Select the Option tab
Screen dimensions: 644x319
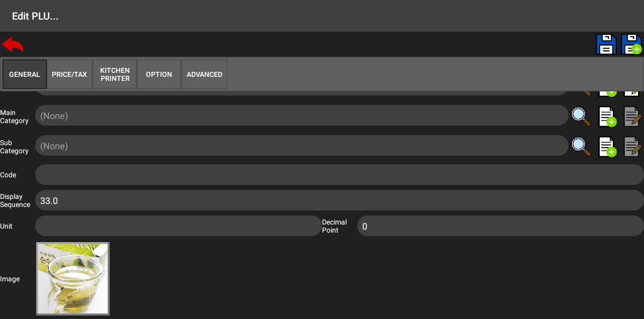click(159, 74)
